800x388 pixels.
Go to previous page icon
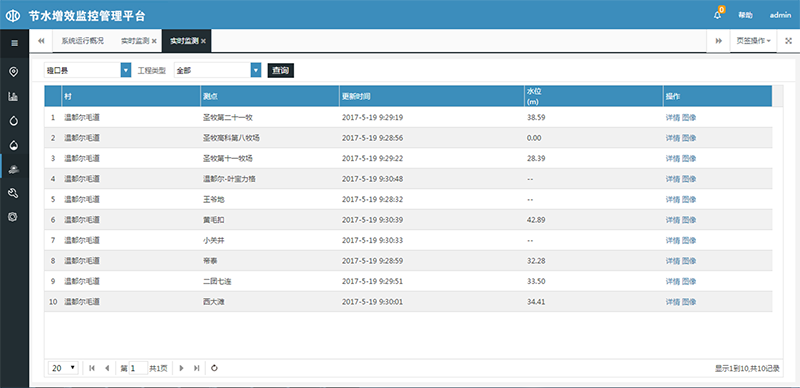[x=107, y=368]
